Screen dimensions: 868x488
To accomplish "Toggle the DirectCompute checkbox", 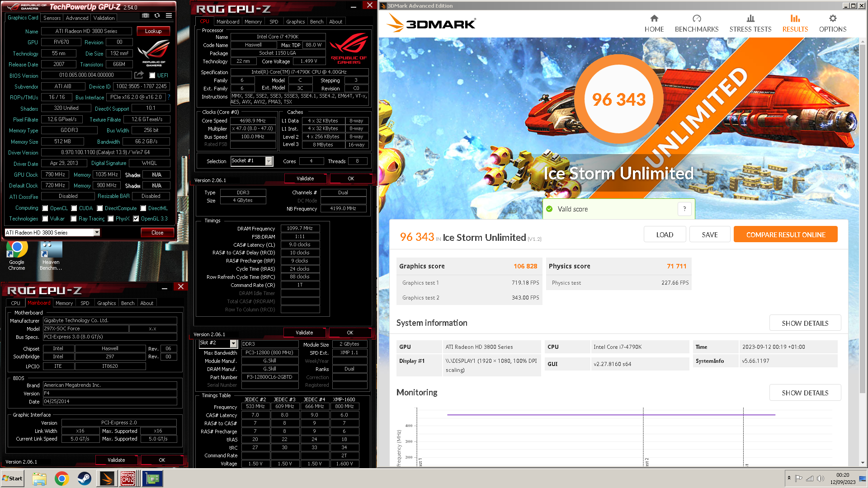I will click(100, 208).
